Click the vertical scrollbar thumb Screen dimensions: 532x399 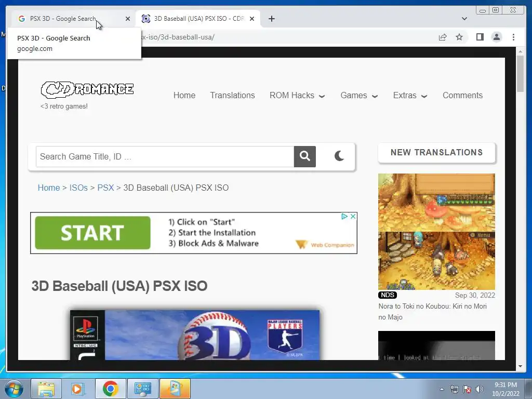click(x=520, y=74)
